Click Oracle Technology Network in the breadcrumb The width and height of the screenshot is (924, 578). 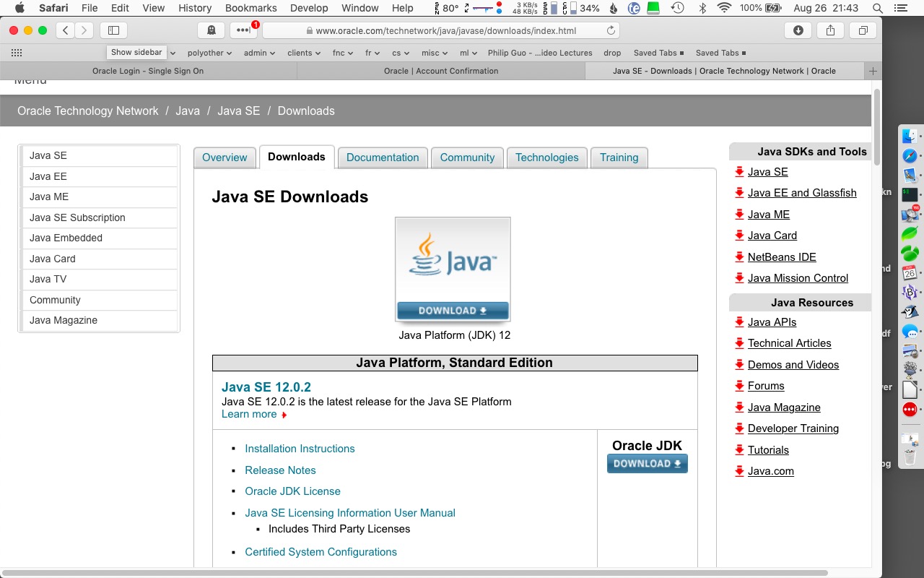pyautogui.click(x=87, y=111)
